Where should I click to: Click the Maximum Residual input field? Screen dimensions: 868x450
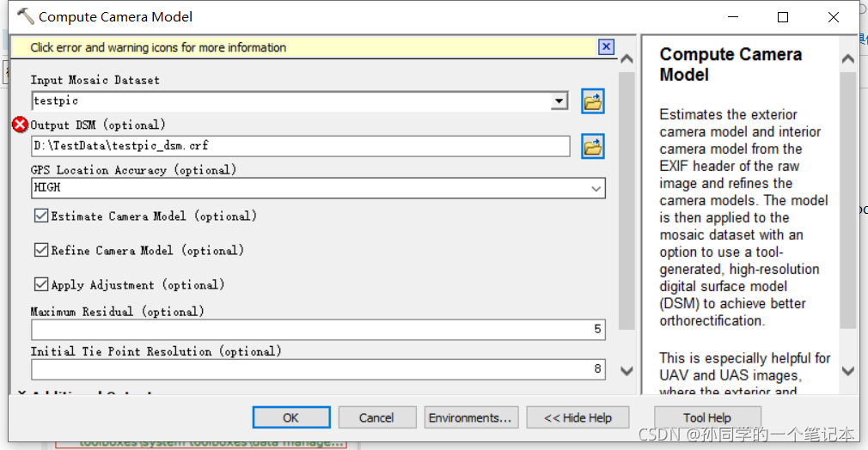pyautogui.click(x=318, y=329)
